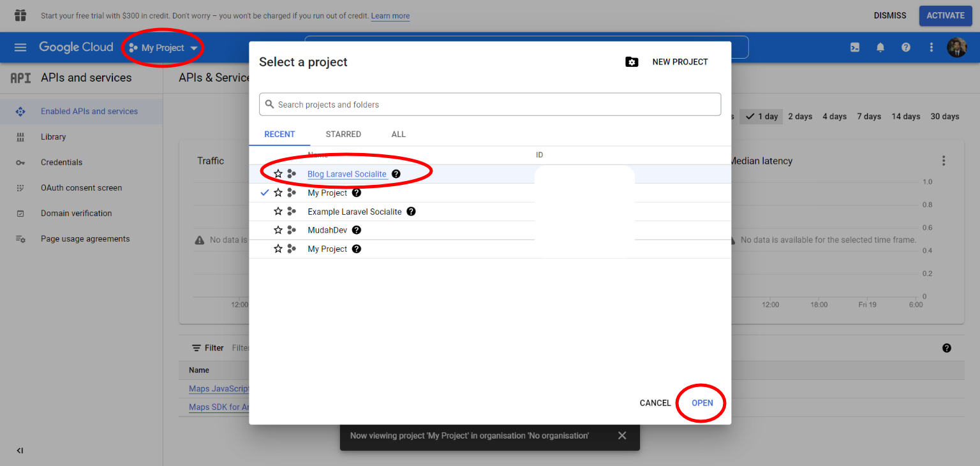980x466 pixels.
Task: Open Median latency chart options menu
Action: click(x=944, y=161)
